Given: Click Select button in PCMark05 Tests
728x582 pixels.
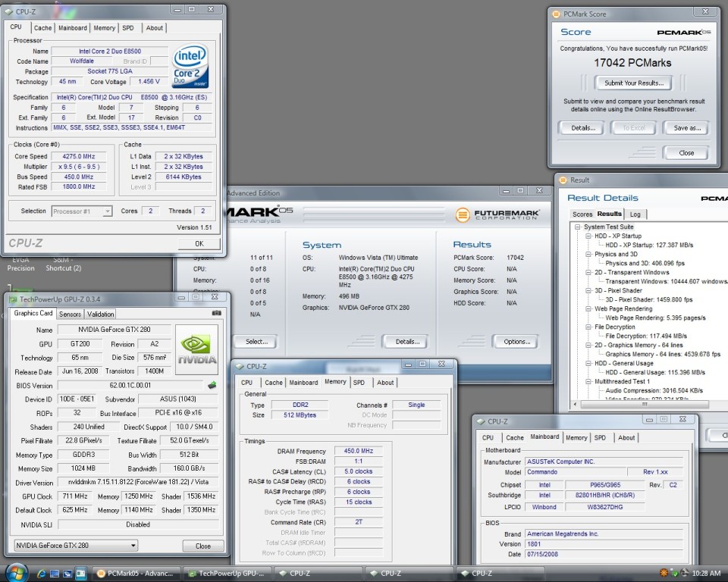Looking at the screenshot, I should (256, 342).
